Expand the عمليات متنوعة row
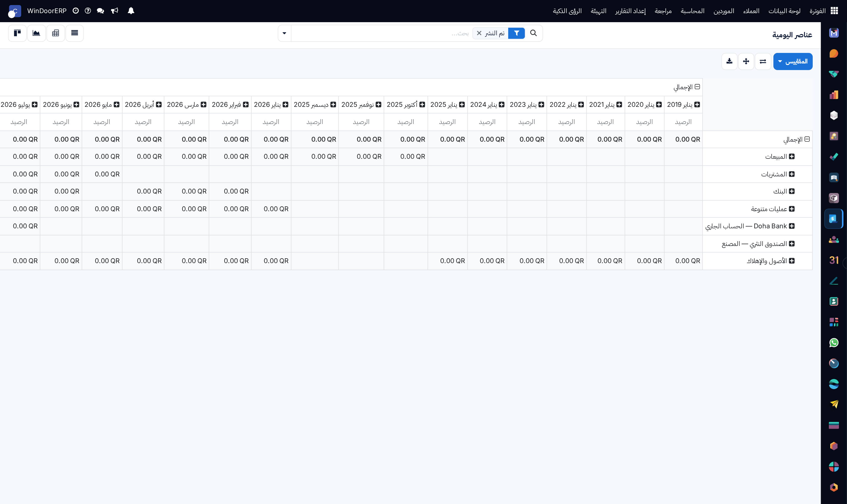This screenshot has width=847, height=504. pos(791,209)
